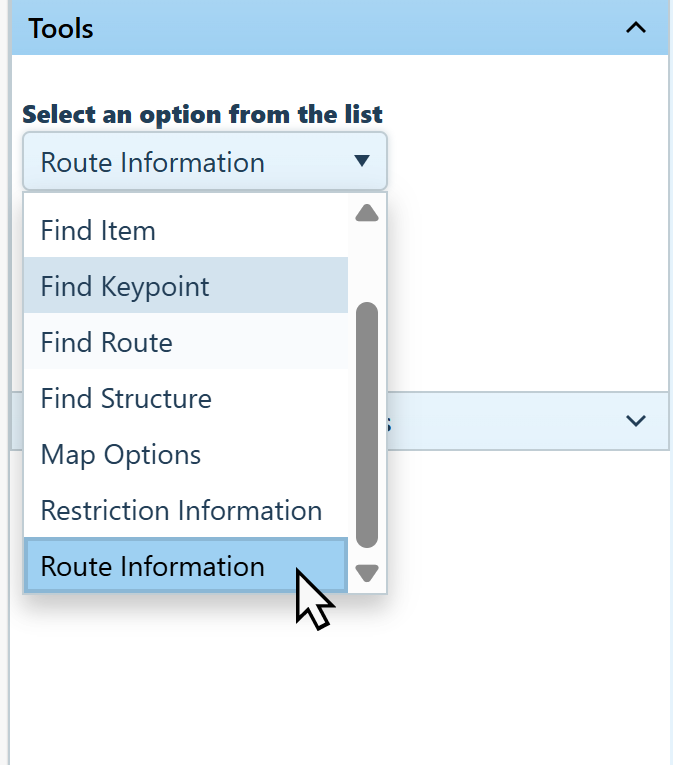Expand the collapsed panel below using its chevron
This screenshot has height=765, width=673.
pos(635,421)
